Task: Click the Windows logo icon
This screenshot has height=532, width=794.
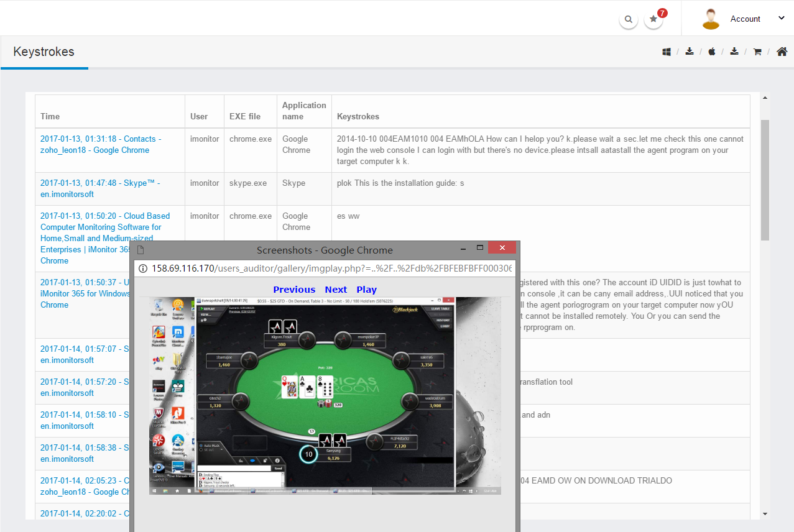Action: pyautogui.click(x=667, y=52)
